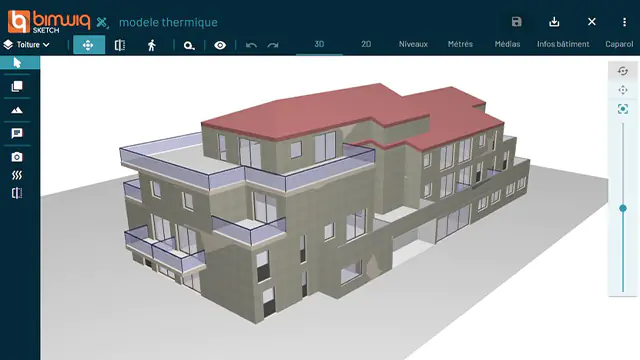Save the model with floppy disk icon

[x=516, y=22]
